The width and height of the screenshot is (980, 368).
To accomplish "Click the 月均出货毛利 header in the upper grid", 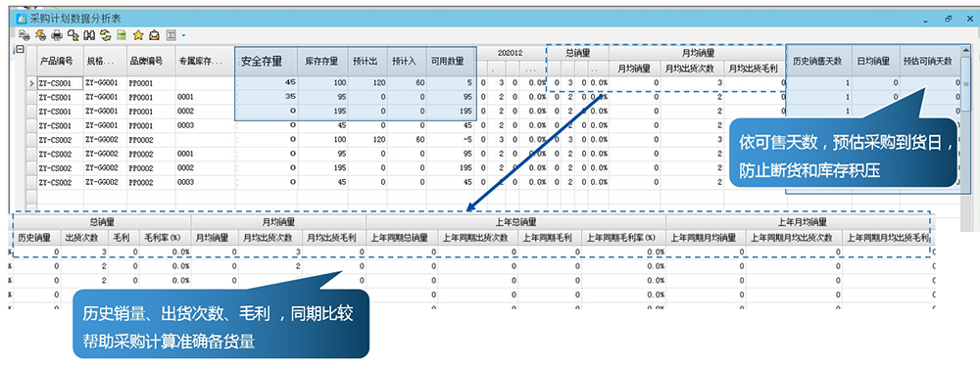I will 755,68.
